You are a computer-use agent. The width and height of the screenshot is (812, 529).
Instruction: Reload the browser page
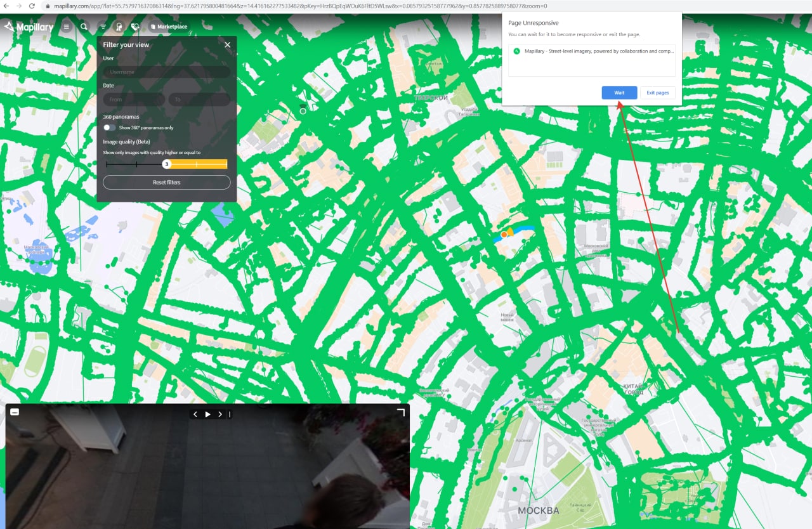pyautogui.click(x=32, y=6)
